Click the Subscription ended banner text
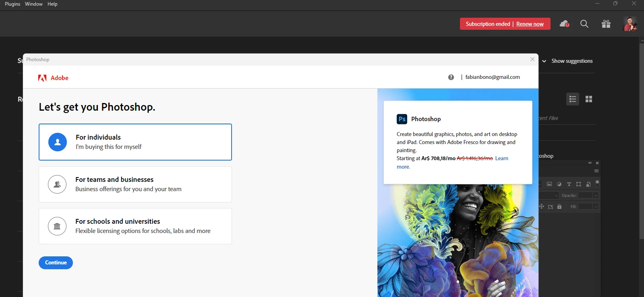Viewport: 644px width, 297px height. point(488,24)
